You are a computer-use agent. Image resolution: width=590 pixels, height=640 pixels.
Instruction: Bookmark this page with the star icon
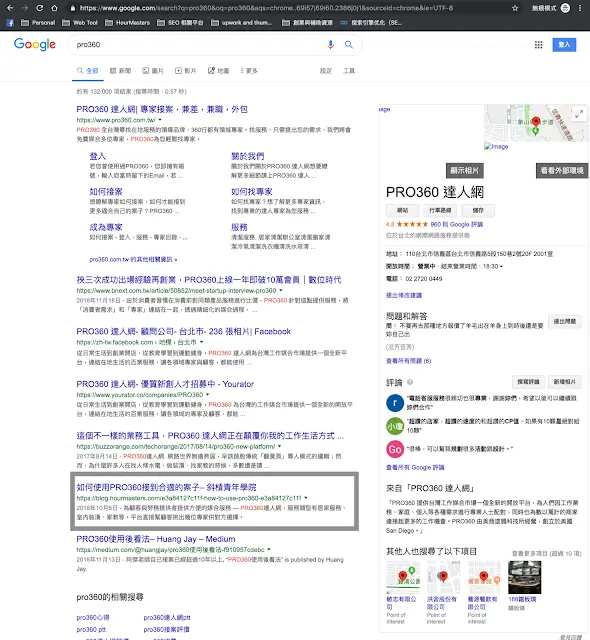[x=515, y=8]
